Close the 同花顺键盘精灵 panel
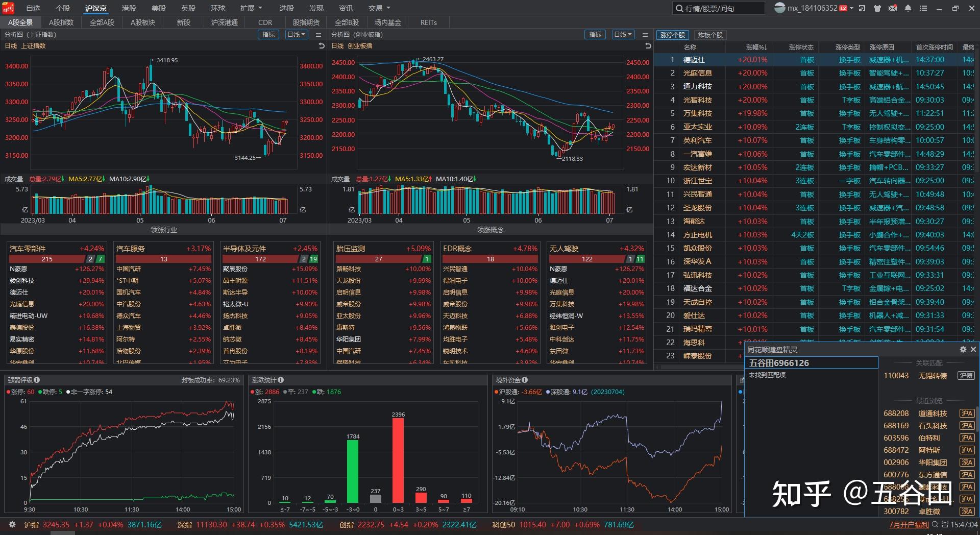The height and width of the screenshot is (535, 980). pos(973,349)
